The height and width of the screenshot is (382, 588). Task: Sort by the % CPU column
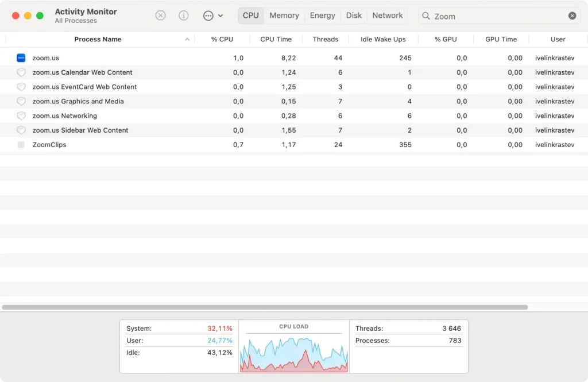point(222,40)
